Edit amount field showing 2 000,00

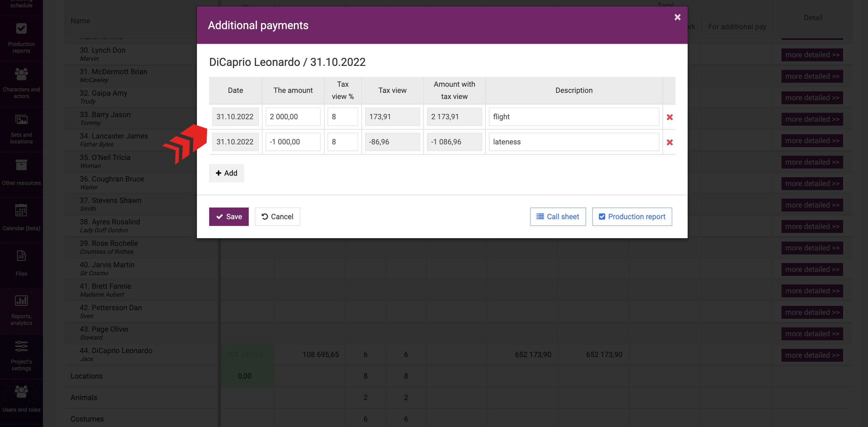(x=293, y=117)
